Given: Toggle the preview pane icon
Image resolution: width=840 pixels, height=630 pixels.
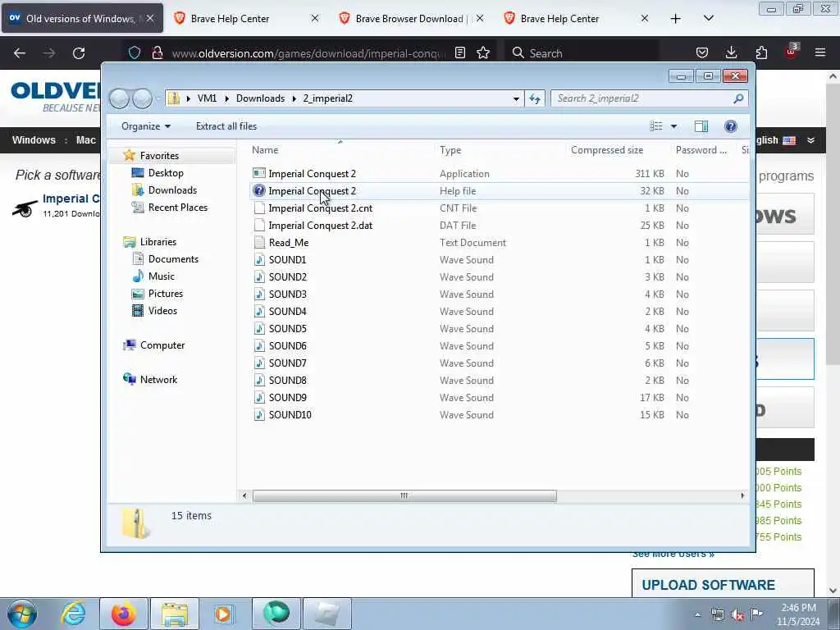Looking at the screenshot, I should pyautogui.click(x=701, y=126).
